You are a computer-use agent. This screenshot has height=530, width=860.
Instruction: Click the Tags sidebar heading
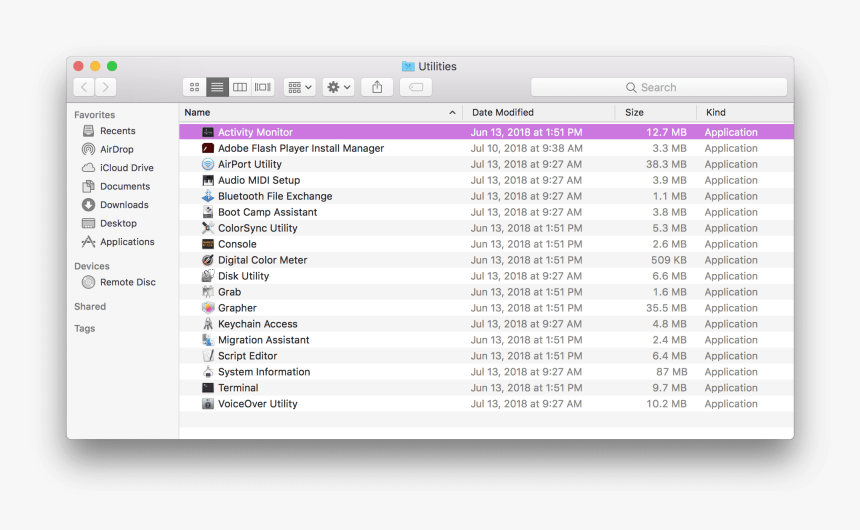click(x=84, y=329)
